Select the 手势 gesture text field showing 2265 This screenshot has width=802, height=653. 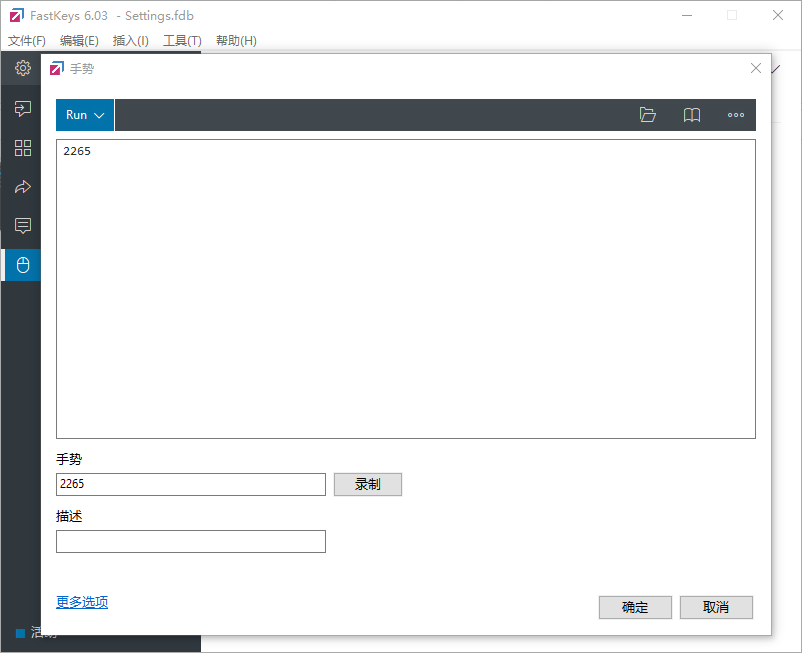[x=190, y=484]
